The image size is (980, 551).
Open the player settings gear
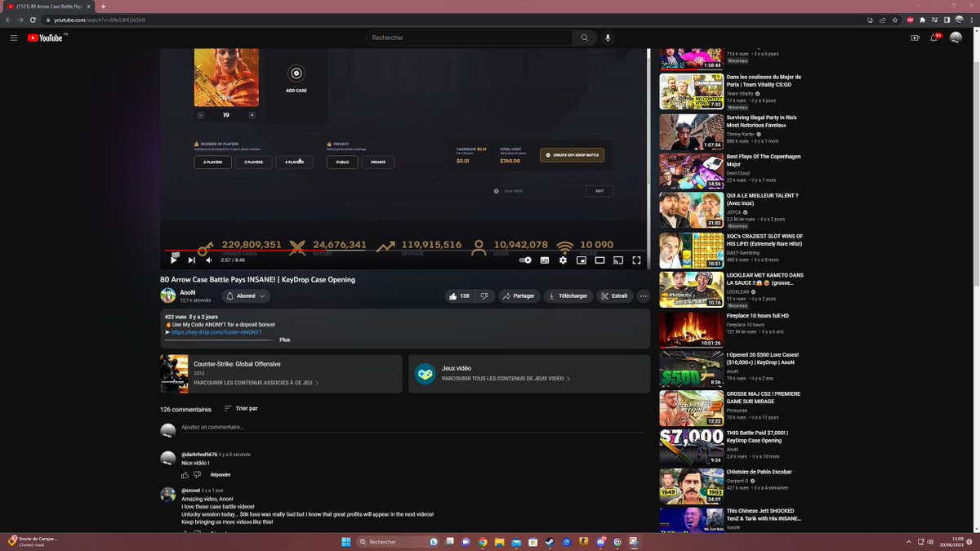[563, 260]
